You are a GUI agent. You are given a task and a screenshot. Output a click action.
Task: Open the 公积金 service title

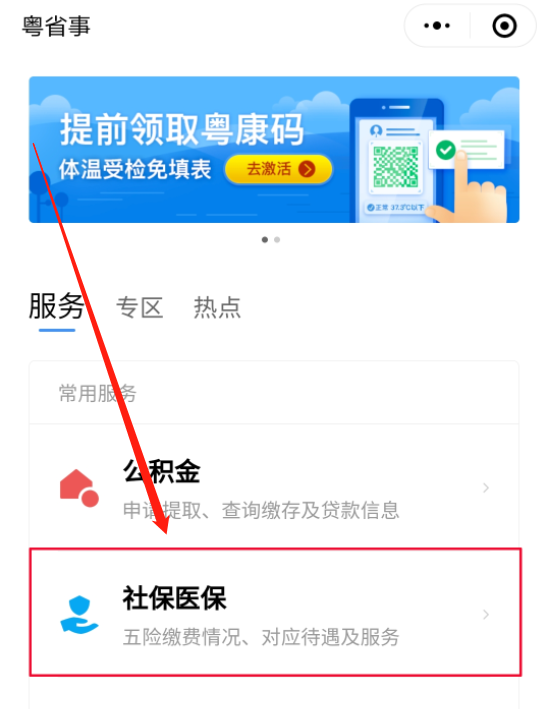[161, 472]
